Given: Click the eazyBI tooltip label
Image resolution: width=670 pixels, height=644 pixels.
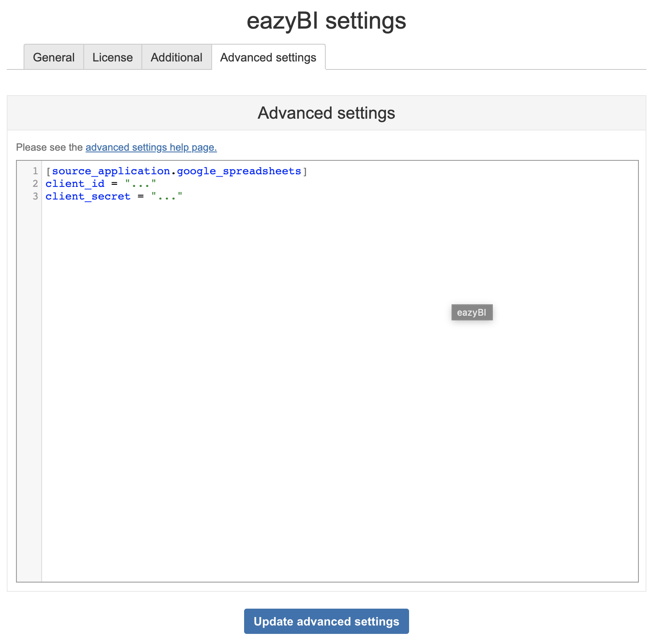Looking at the screenshot, I should tap(472, 312).
